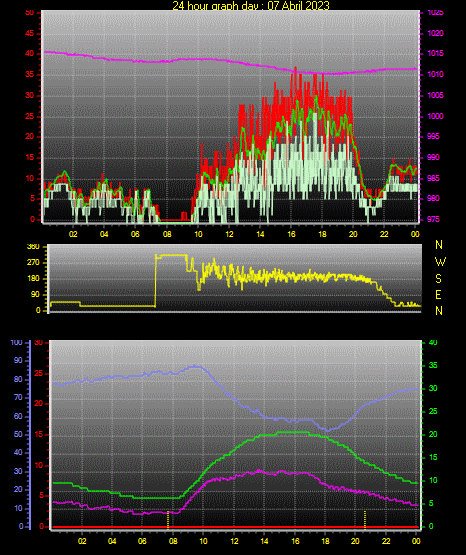The height and width of the screenshot is (555, 466).
Task: Click the magenta pressure label "1025"
Action: click(435, 12)
